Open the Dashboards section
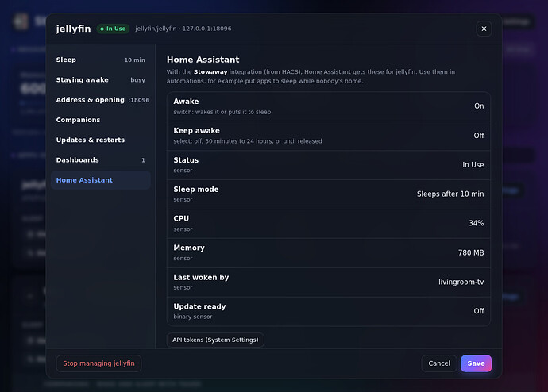 pos(101,159)
